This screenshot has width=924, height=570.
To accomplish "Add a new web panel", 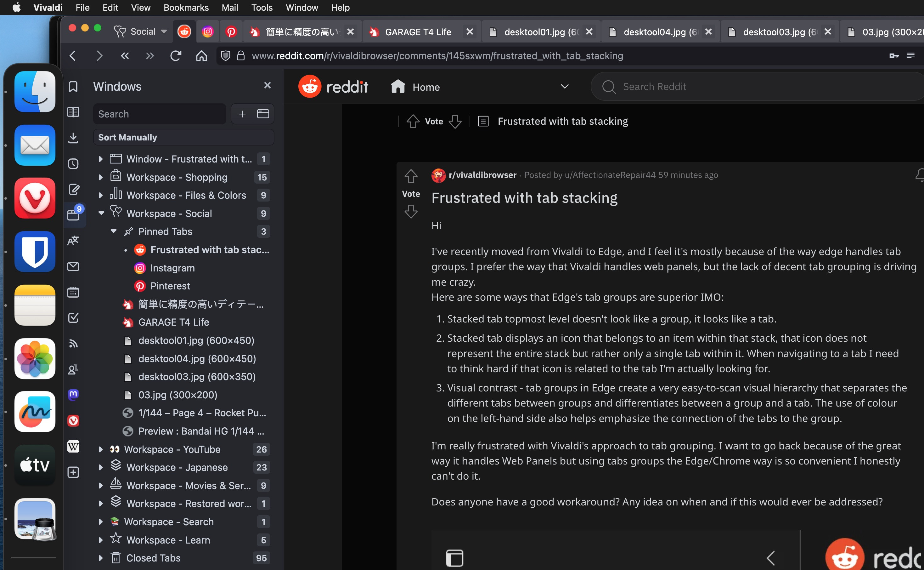I will [73, 472].
